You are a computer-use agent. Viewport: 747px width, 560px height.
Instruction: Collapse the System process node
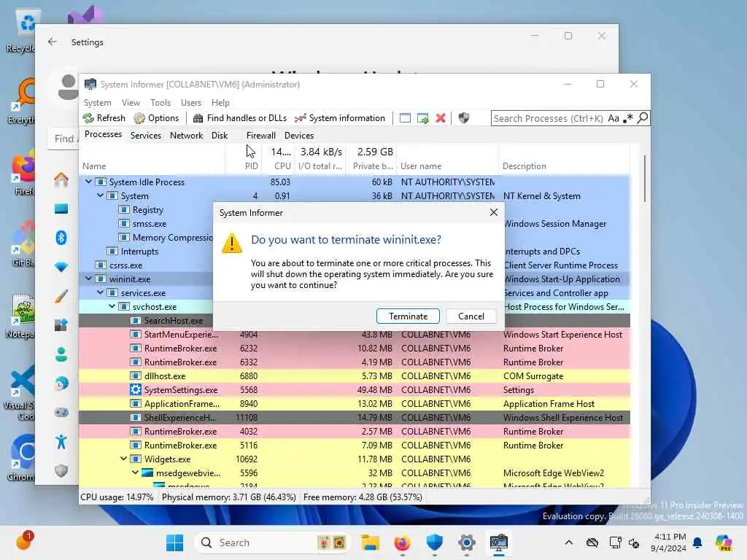tap(101, 195)
